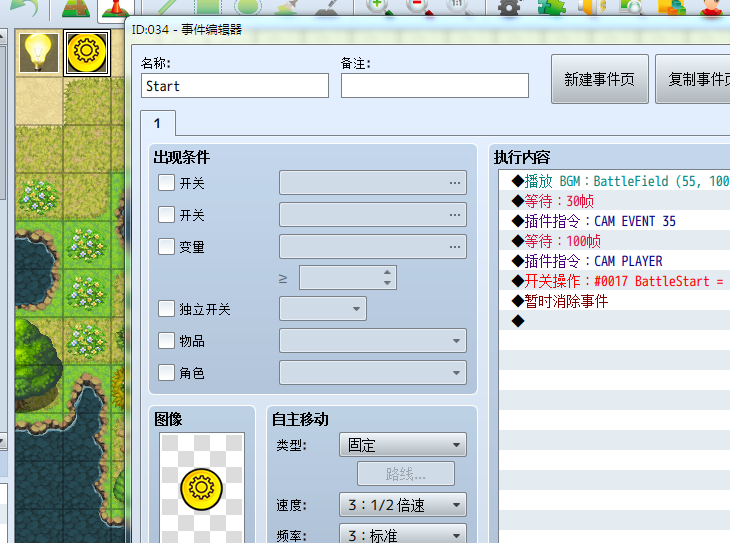Open the 速度 dropdown showing 1/2 倍速
Viewport: 730px width, 543px height.
[x=403, y=505]
